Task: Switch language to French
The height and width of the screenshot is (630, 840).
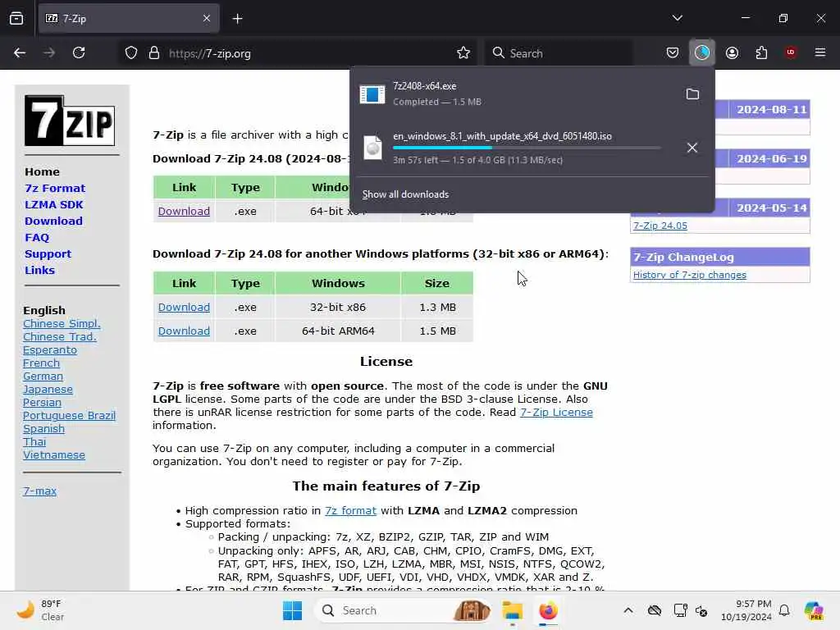Action: pyautogui.click(x=41, y=363)
